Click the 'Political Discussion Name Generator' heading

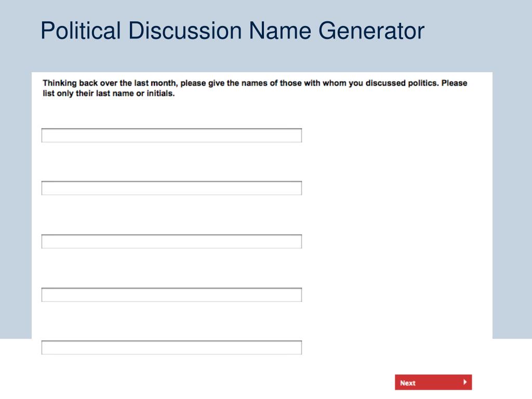[232, 31]
